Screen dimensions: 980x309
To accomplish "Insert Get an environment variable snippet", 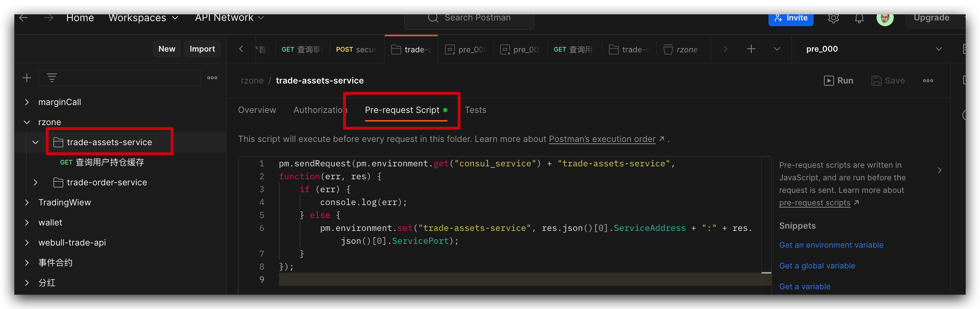I will [831, 245].
